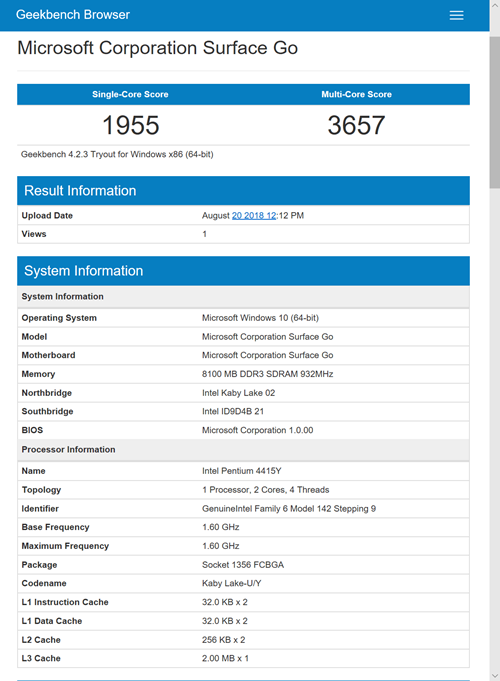Click the Geekbench Browser logo link
500x681 pixels.
[73, 15]
